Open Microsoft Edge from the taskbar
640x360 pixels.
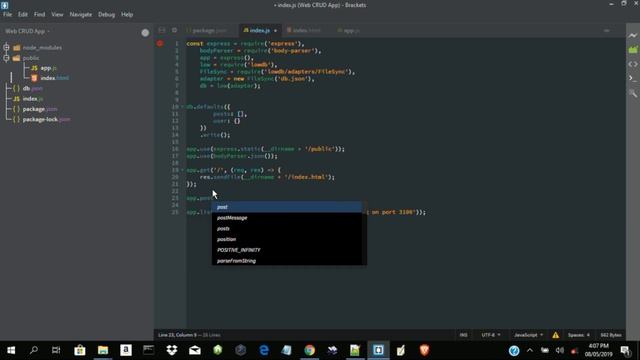[x=264, y=350]
